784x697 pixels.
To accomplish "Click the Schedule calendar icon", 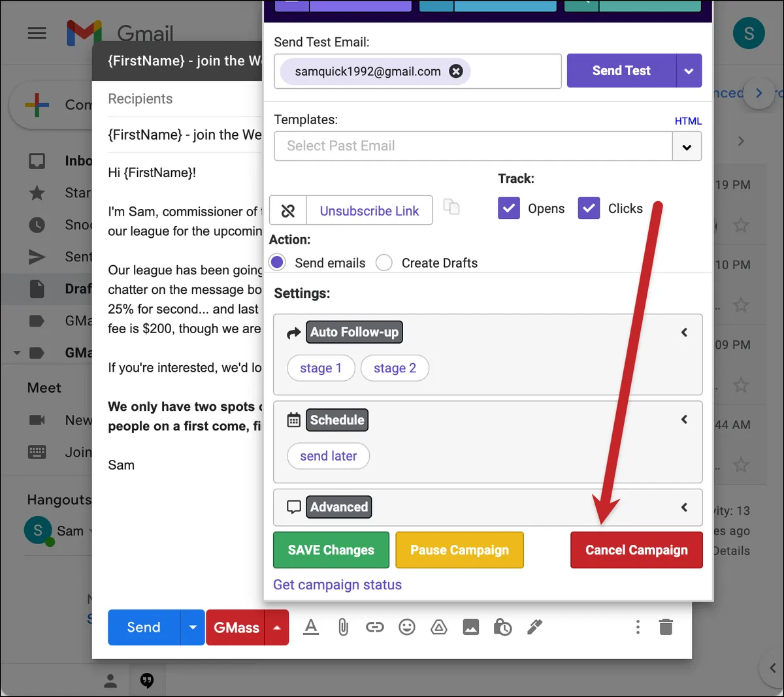I will [294, 420].
